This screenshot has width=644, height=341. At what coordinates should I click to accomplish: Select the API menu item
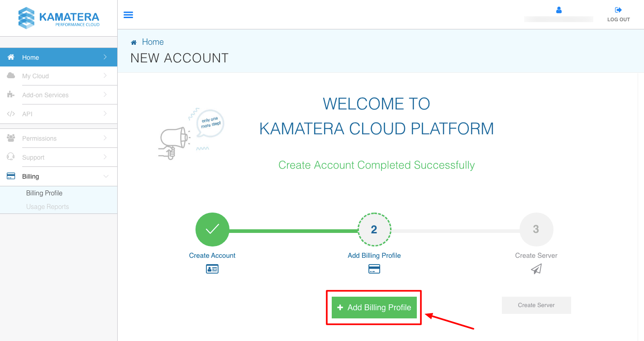coord(59,114)
